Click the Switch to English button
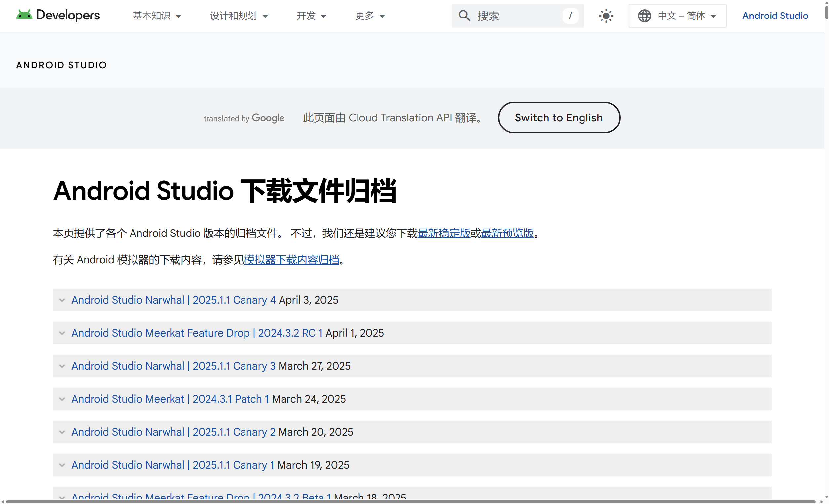The width and height of the screenshot is (829, 504). [x=558, y=117]
